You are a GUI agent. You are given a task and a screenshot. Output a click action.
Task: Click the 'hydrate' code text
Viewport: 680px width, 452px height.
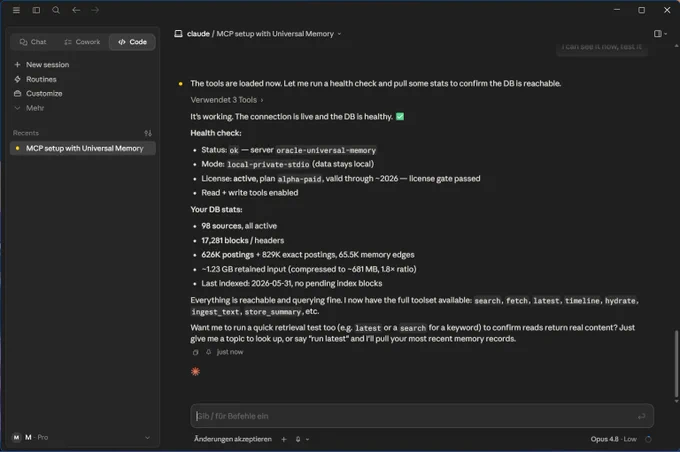click(x=620, y=301)
